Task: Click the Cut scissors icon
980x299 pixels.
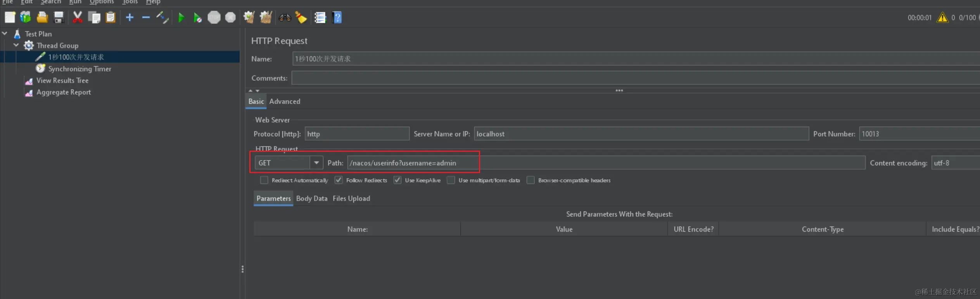Action: pyautogui.click(x=78, y=17)
